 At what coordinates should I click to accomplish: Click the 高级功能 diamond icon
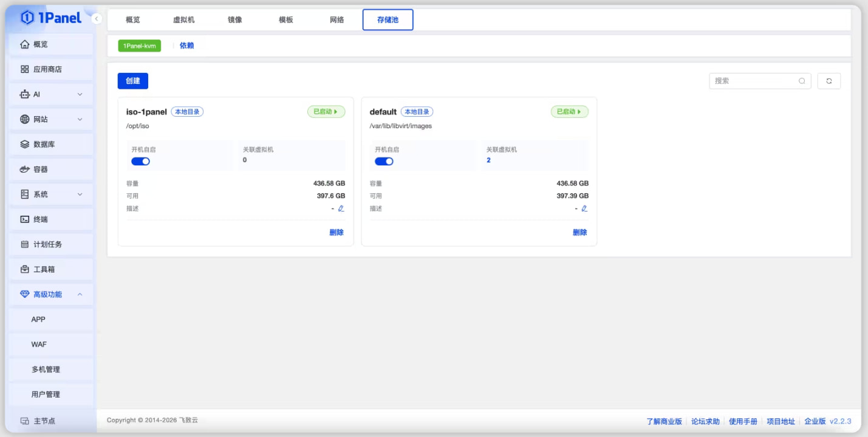25,294
